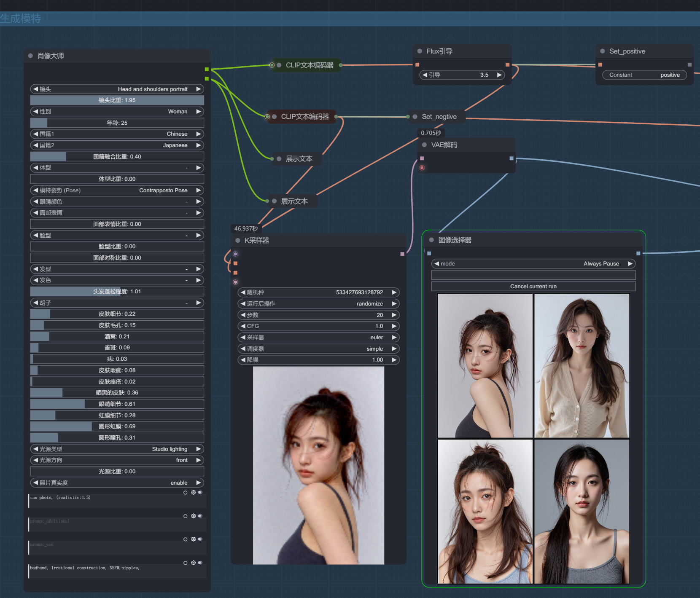Adjust the 镜头比重 slider
Image resolution: width=700 pixels, height=598 pixels.
coord(117,100)
